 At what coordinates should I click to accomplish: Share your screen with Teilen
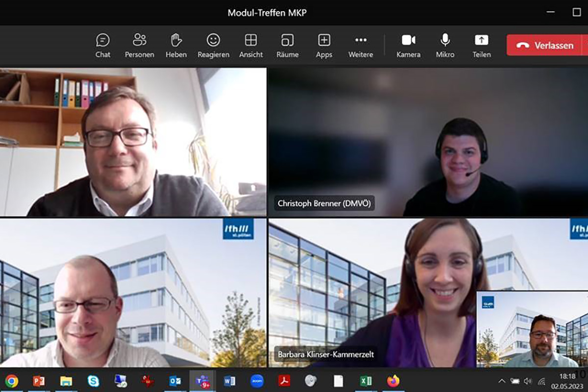point(482,46)
